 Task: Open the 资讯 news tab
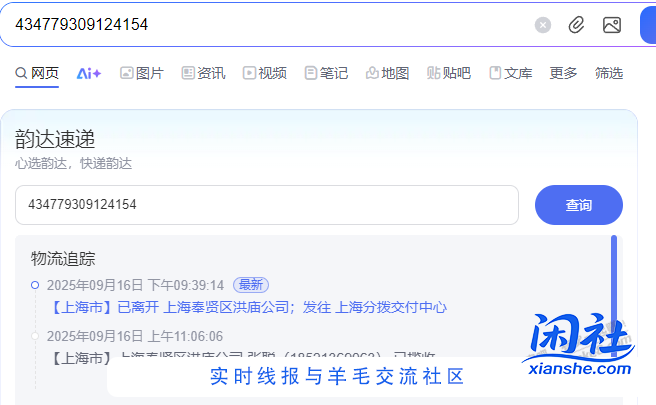point(203,73)
